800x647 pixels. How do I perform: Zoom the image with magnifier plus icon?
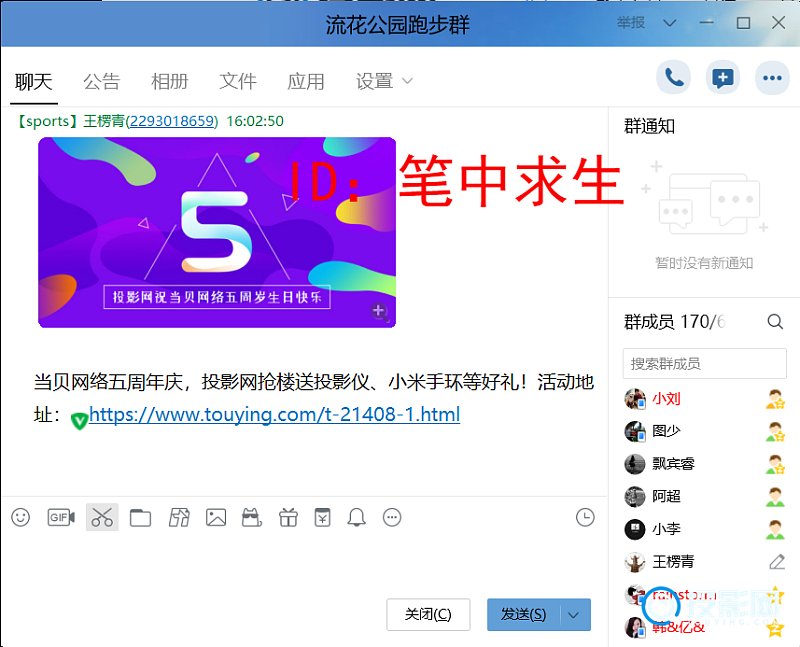[379, 311]
